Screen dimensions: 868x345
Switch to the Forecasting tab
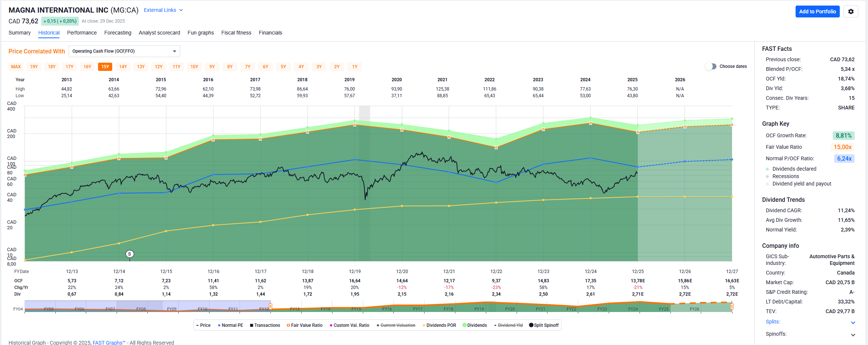pos(118,33)
